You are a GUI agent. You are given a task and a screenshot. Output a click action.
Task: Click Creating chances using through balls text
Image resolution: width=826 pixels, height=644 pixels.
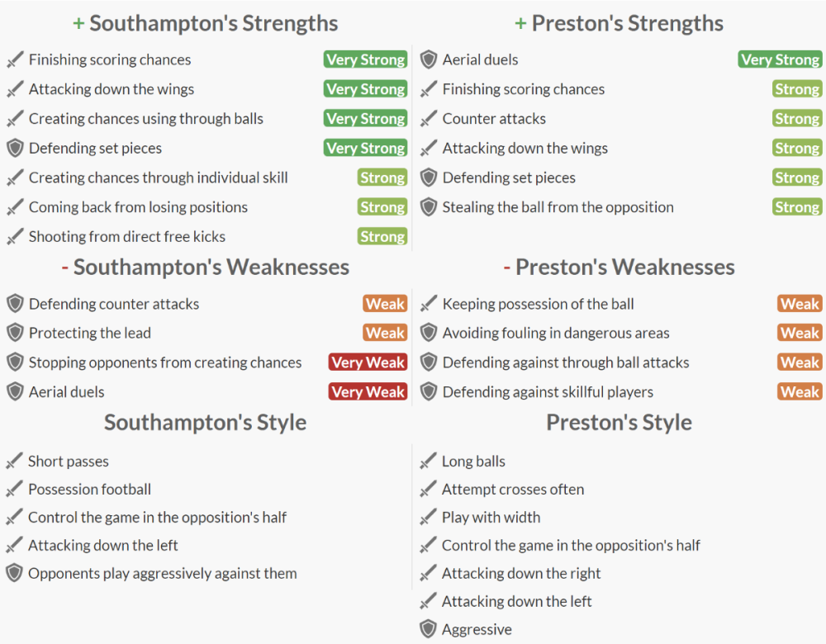click(146, 119)
